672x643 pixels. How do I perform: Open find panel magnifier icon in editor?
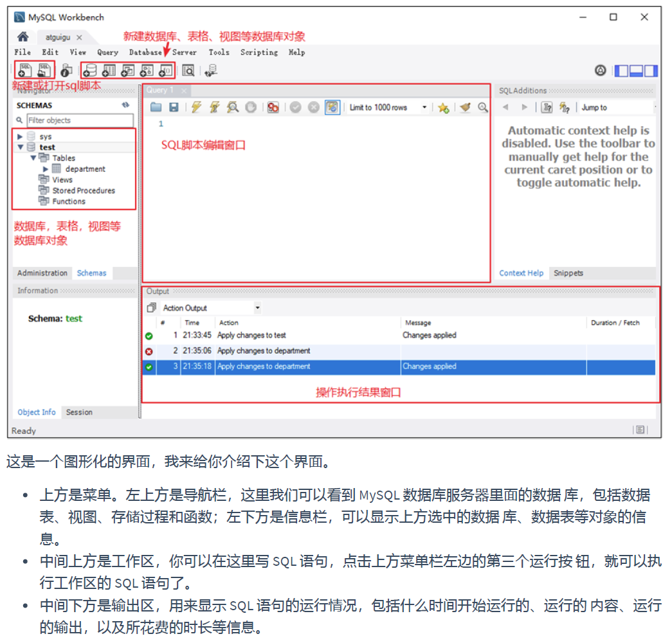pyautogui.click(x=483, y=107)
